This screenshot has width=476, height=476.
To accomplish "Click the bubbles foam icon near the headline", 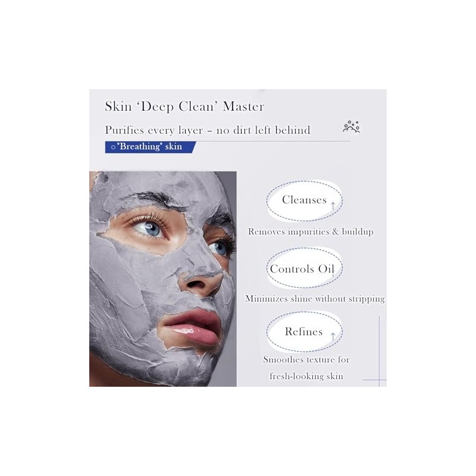I will [x=351, y=127].
